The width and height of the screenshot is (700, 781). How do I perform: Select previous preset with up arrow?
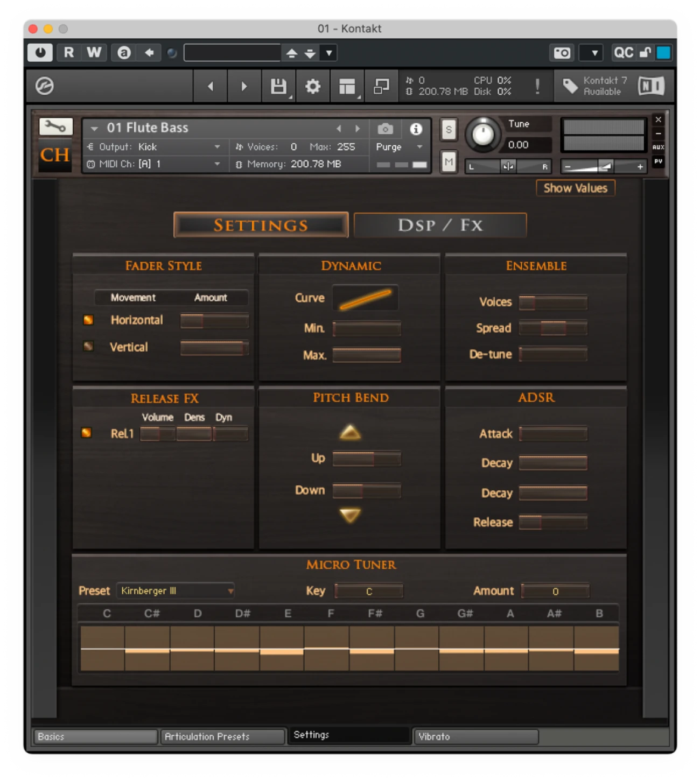point(291,53)
